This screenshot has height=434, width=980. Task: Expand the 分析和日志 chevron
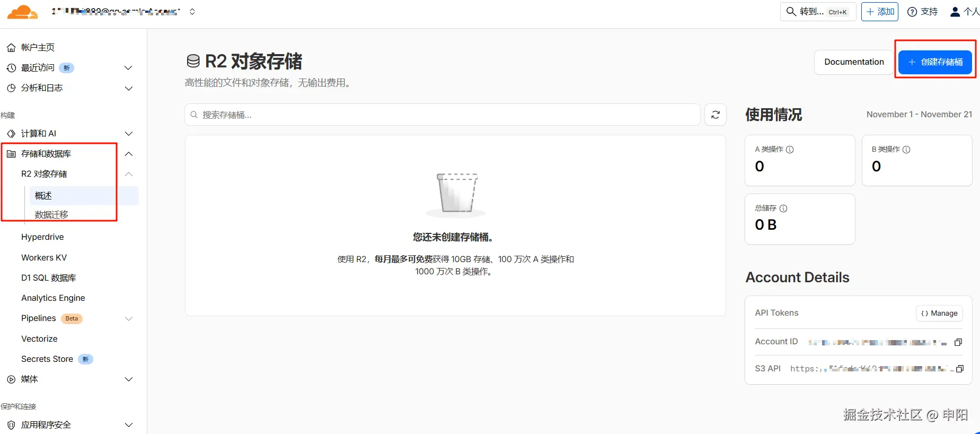[128, 88]
